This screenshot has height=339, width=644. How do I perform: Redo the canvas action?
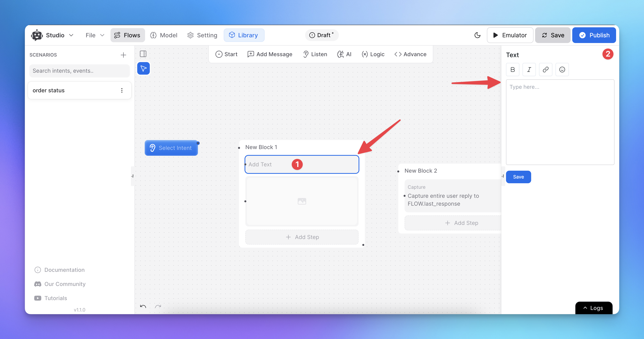[x=158, y=307]
